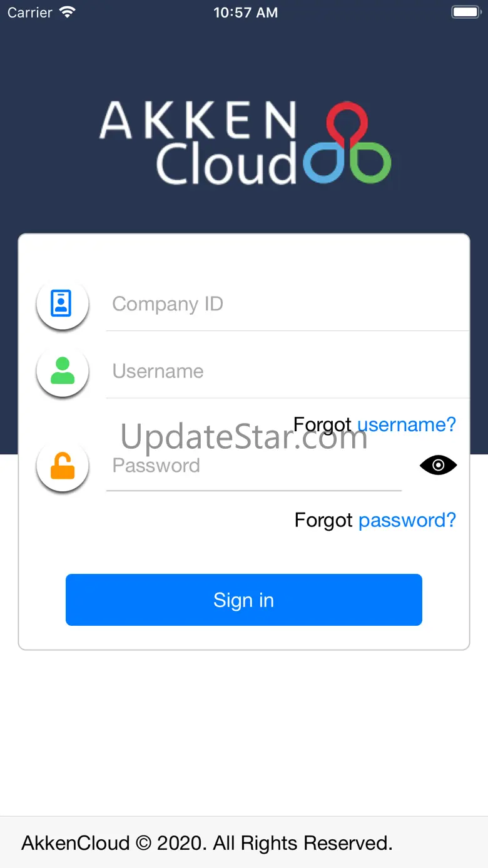Click the battery icon in status bar
The image size is (488, 868).
[x=466, y=12]
